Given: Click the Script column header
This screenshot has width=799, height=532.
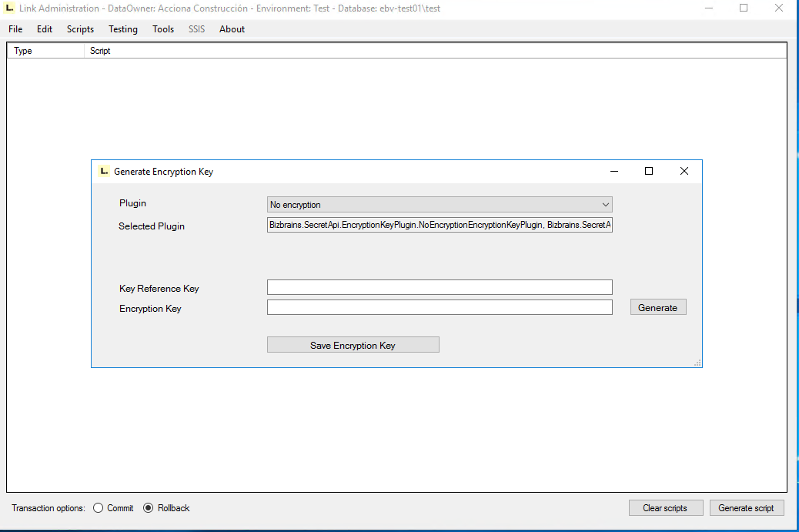Looking at the screenshot, I should pyautogui.click(x=100, y=51).
